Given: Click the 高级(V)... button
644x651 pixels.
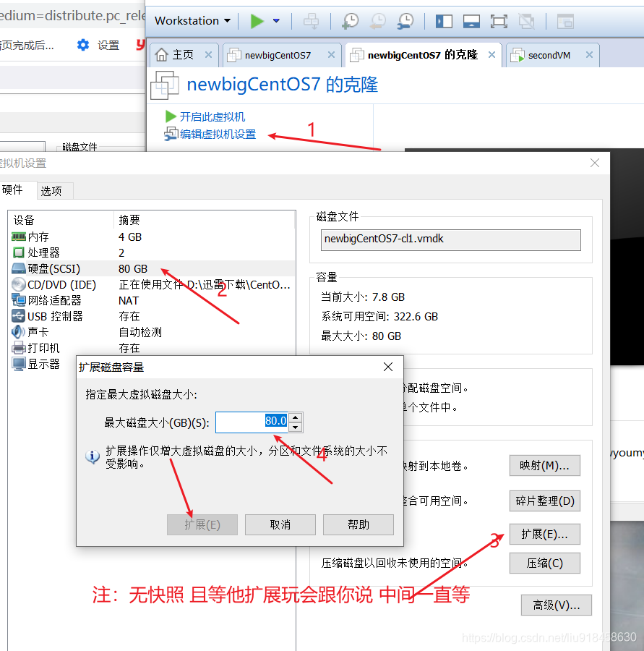Looking at the screenshot, I should (x=556, y=605).
